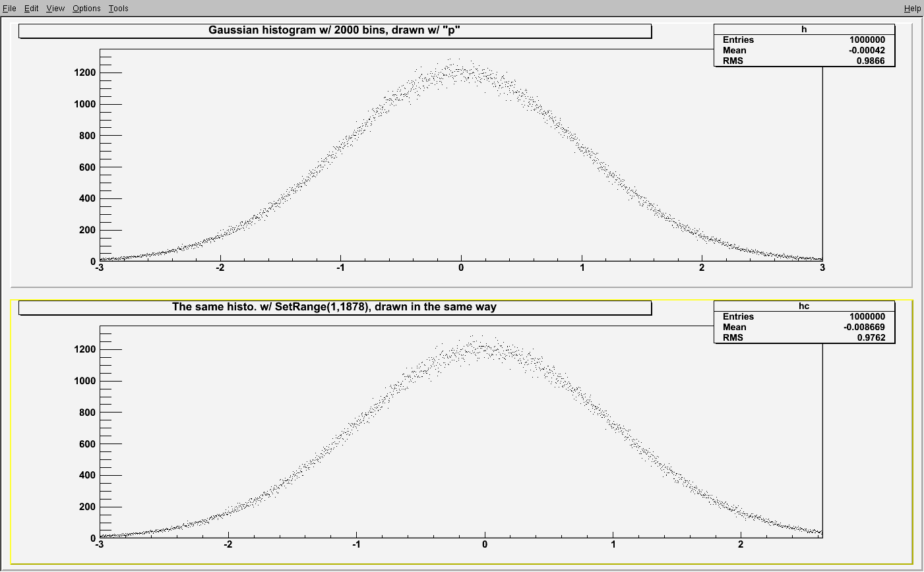Image resolution: width=924 pixels, height=572 pixels.
Task: Select the bottom histogram title about SetRange
Action: pyautogui.click(x=335, y=307)
